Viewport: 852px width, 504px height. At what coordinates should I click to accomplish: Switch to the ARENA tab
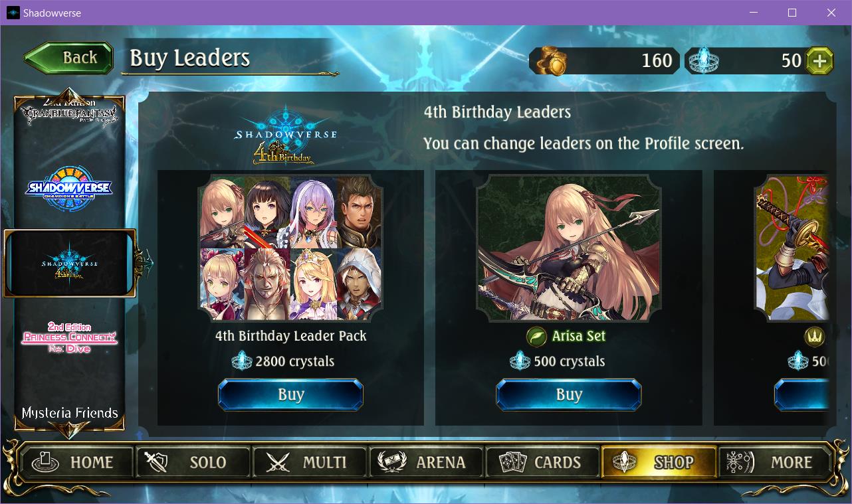(x=425, y=462)
